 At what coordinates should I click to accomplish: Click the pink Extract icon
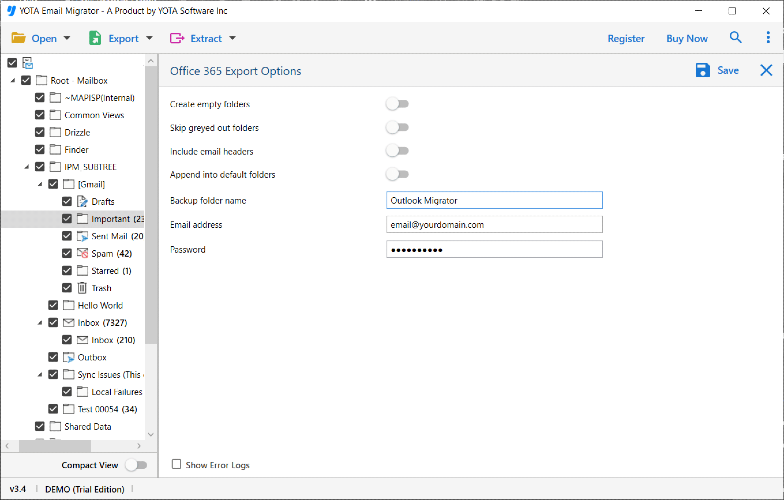tap(176, 38)
